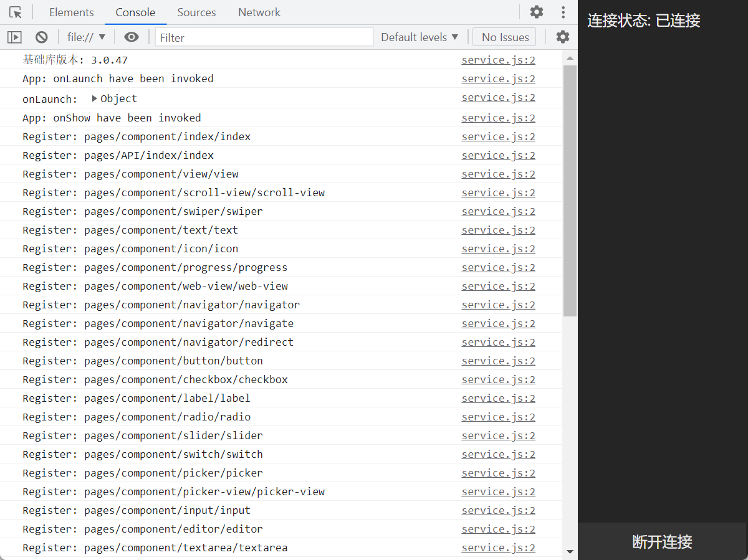748x560 pixels.
Task: Open console settings gear icon
Action: coord(562,37)
